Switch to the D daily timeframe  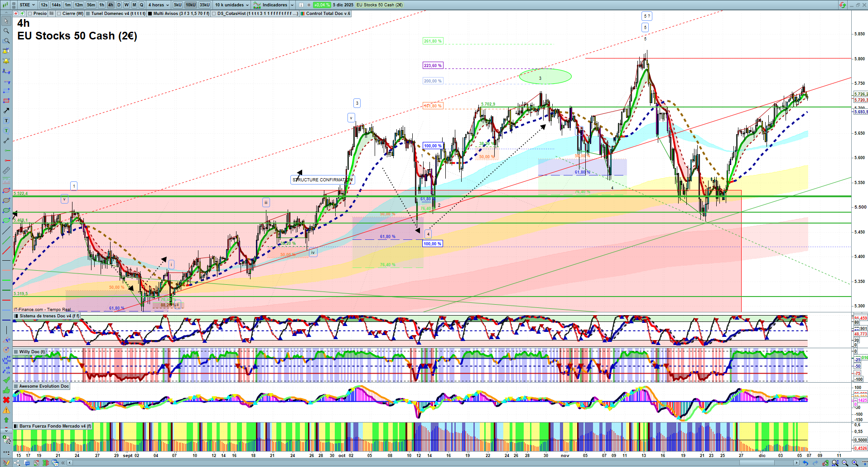(x=119, y=5)
